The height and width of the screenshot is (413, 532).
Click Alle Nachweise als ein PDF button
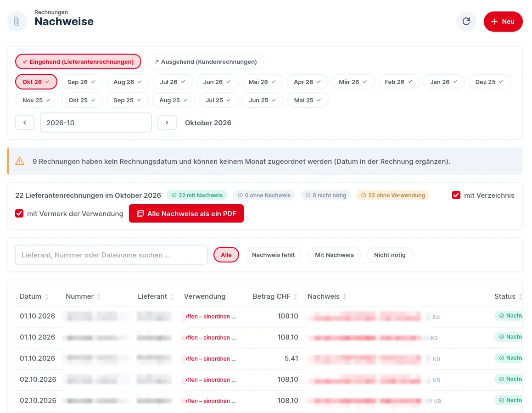tap(186, 214)
